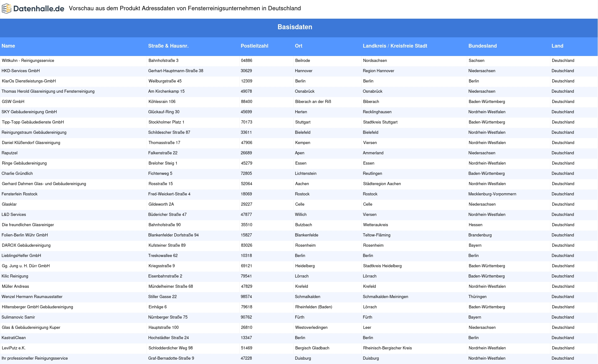
Task: Click the Ort column header
Action: [x=298, y=46]
